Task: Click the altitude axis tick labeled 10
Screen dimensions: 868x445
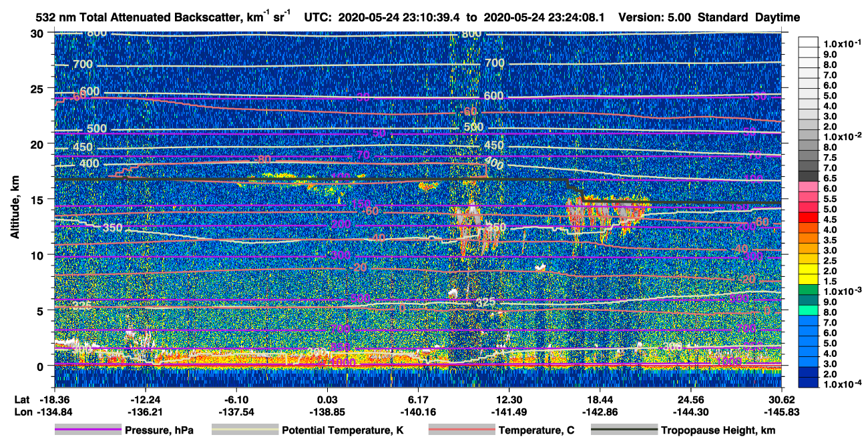Action: [x=39, y=255]
